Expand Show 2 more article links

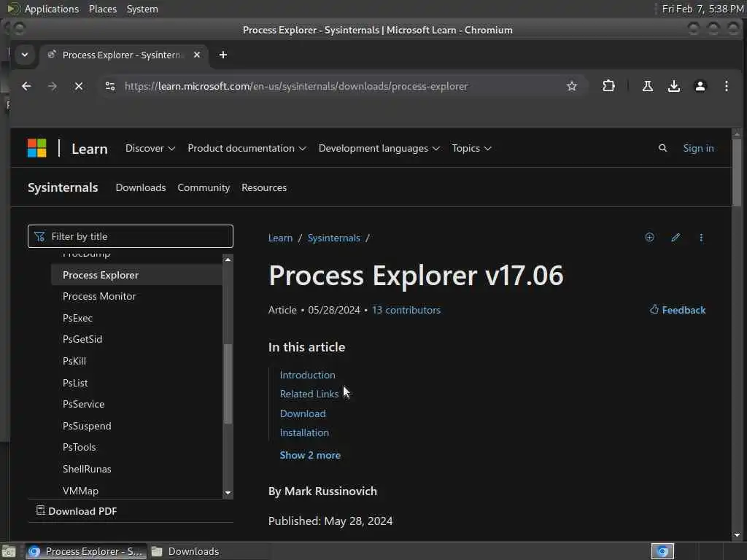[x=310, y=455]
